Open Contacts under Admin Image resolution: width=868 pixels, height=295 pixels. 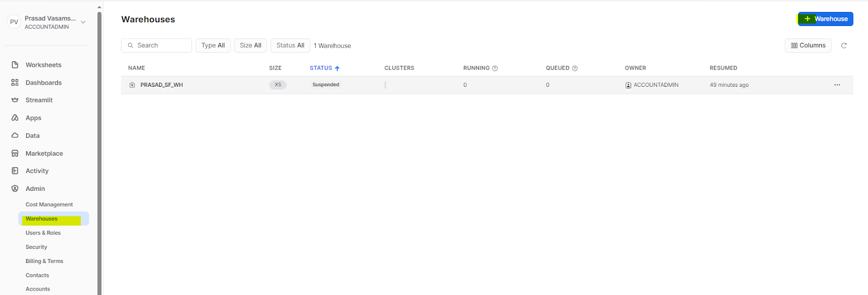click(x=37, y=275)
